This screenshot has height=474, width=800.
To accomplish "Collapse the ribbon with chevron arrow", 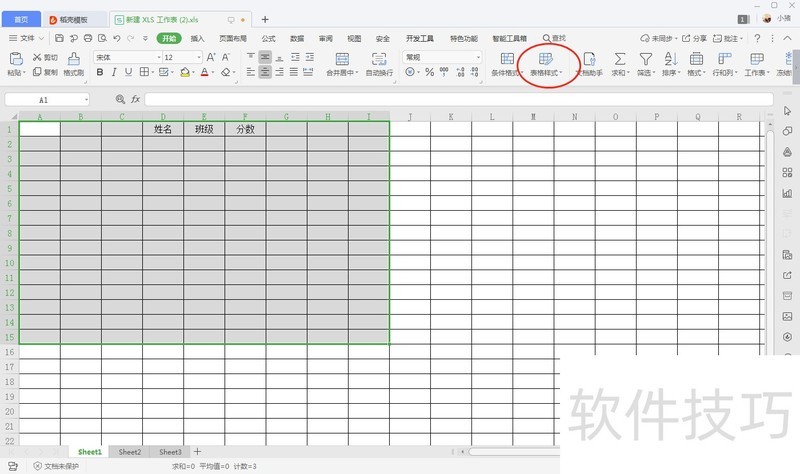I will pyautogui.click(x=787, y=38).
